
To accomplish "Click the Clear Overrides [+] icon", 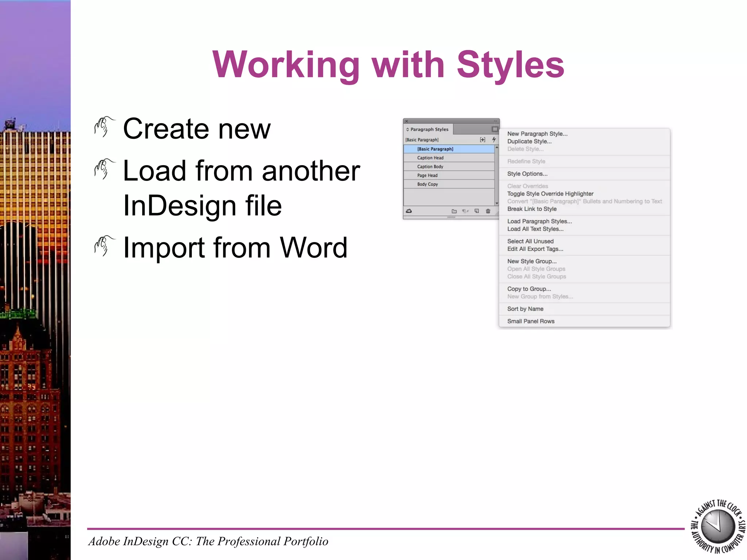I will [483, 140].
